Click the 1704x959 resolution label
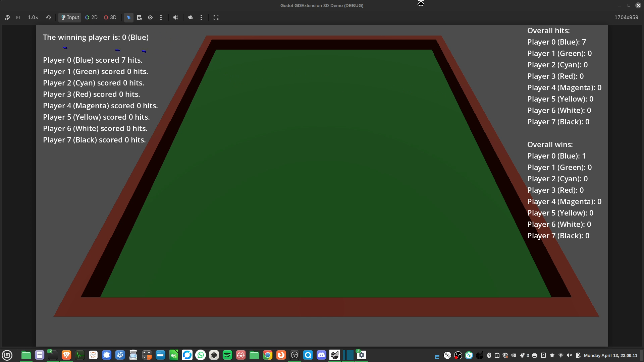 pyautogui.click(x=626, y=17)
